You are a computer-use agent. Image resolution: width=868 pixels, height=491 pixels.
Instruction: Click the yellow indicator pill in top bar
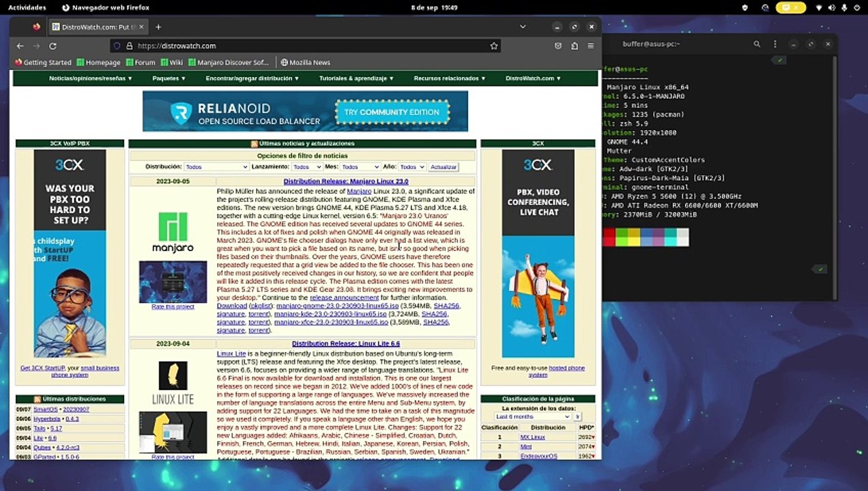pyautogui.click(x=791, y=8)
